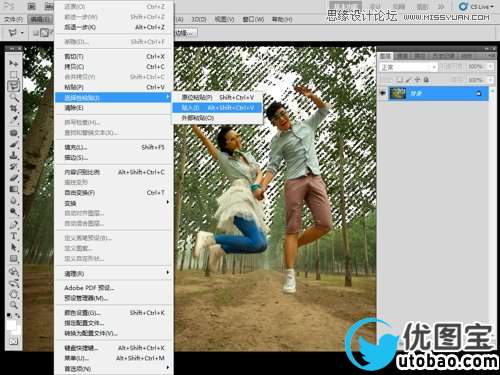The height and width of the screenshot is (375, 500).
Task: Select the Brush tool
Action: [x=14, y=144]
